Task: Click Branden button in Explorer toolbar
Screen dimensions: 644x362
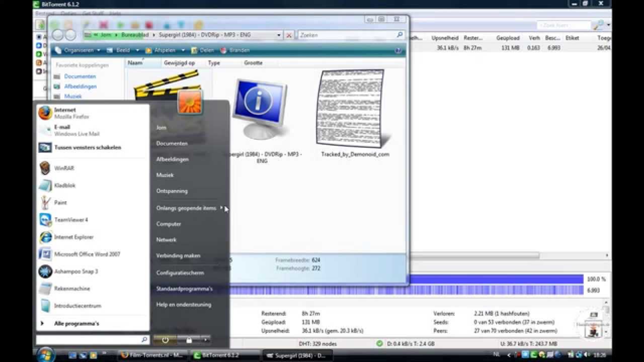Action: 234,50
